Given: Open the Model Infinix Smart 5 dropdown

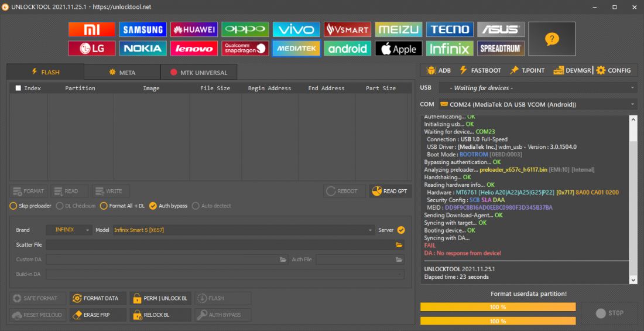Looking at the screenshot, I should [x=244, y=230].
